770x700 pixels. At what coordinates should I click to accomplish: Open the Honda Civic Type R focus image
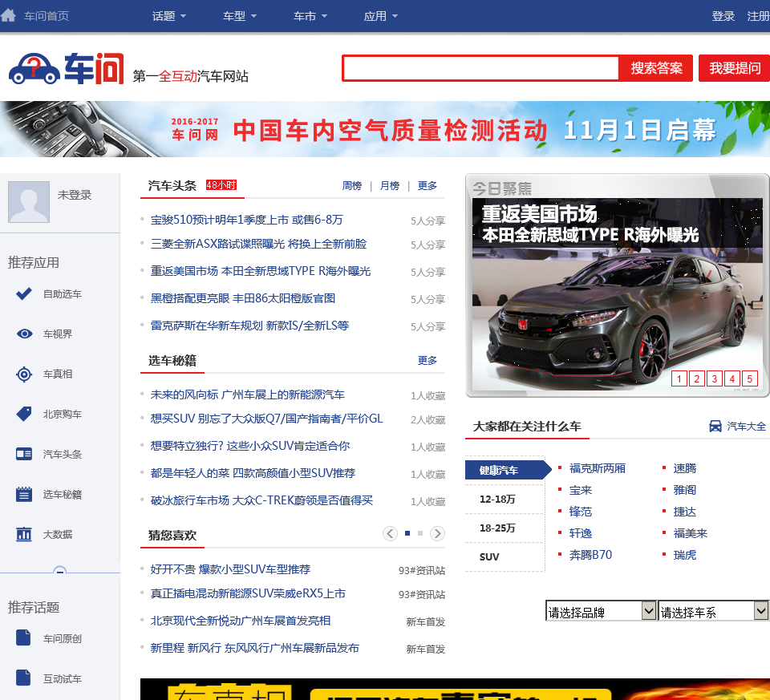coord(618,294)
